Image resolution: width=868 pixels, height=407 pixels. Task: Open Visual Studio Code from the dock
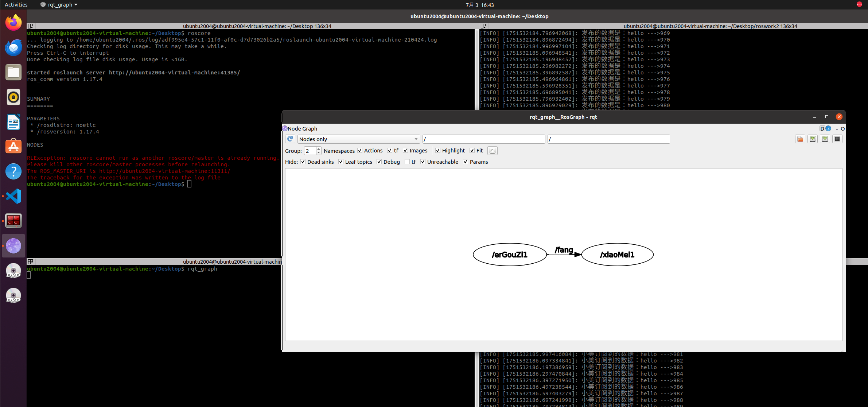13,196
